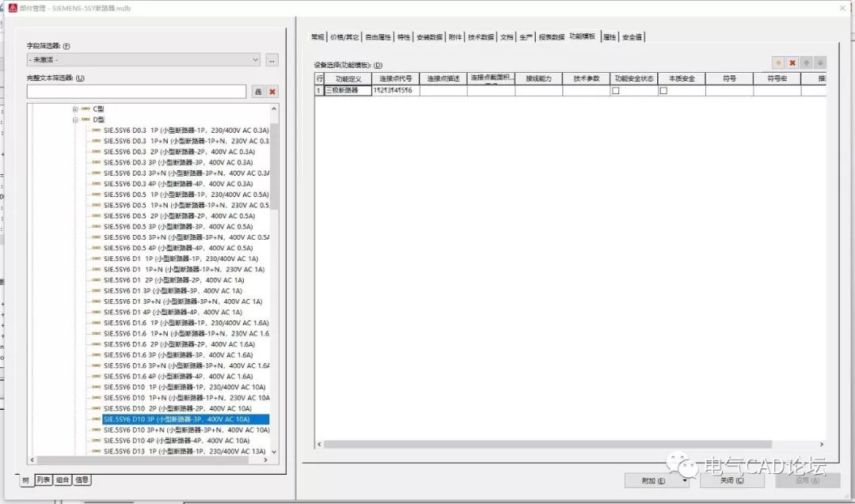
Task: Switch left pane to 信息 view
Action: pyautogui.click(x=82, y=480)
